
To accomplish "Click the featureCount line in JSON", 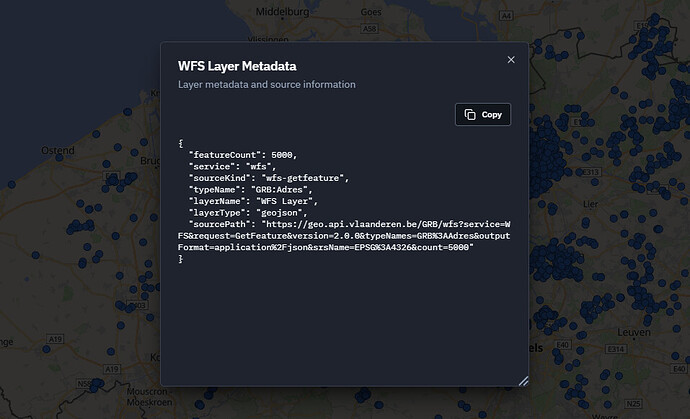I will (242, 155).
